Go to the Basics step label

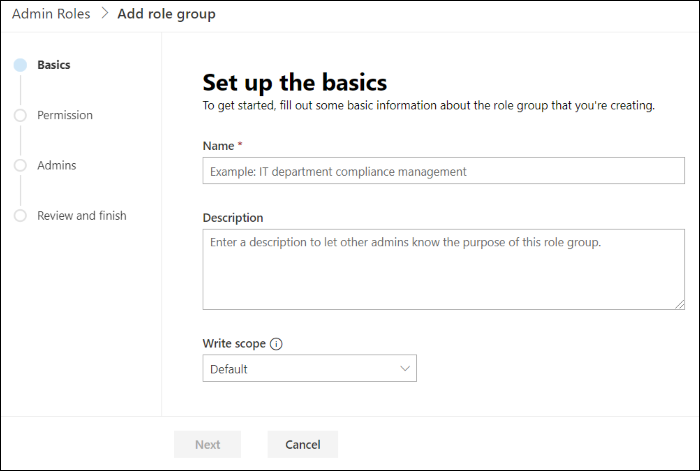(54, 65)
